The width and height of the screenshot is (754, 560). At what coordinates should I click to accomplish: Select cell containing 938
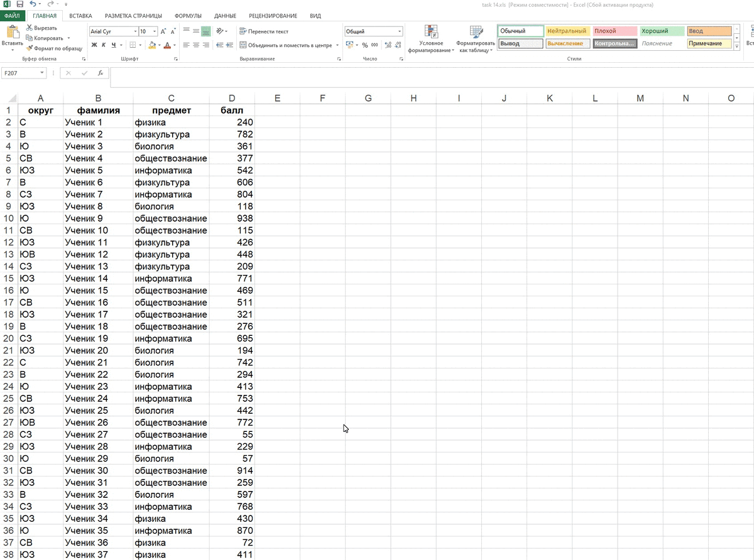[x=232, y=218]
